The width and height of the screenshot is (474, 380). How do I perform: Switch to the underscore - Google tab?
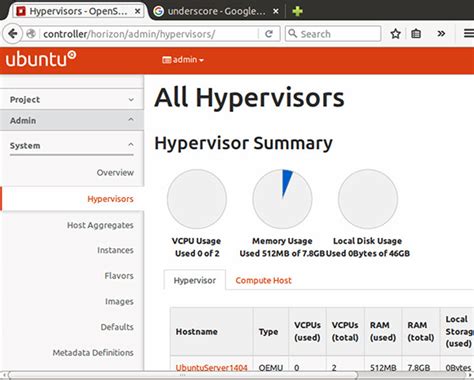coord(217,11)
